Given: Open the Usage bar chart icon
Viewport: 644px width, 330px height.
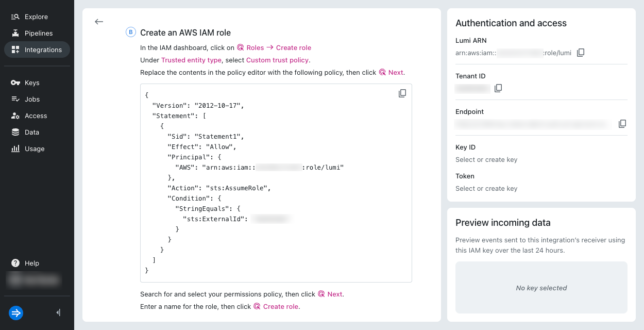Looking at the screenshot, I should pyautogui.click(x=15, y=148).
